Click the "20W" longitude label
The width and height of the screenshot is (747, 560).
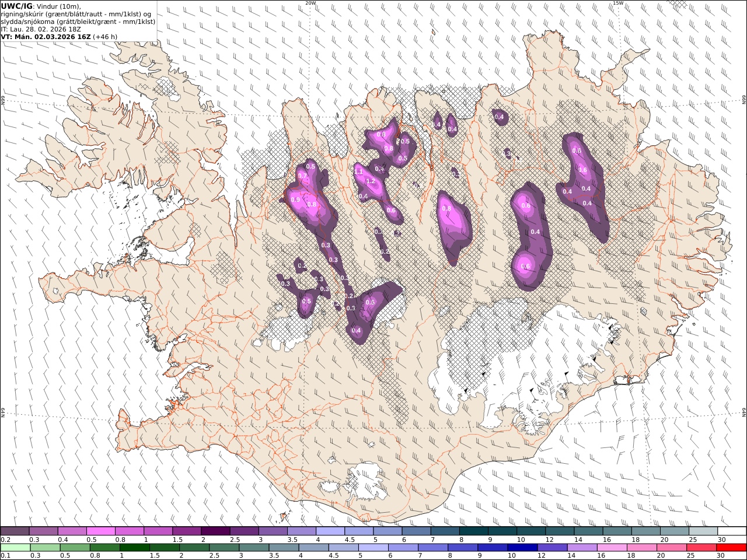(x=310, y=3)
